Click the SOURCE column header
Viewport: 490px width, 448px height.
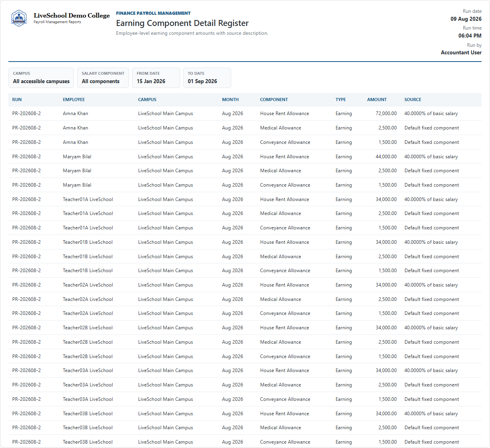(x=413, y=100)
